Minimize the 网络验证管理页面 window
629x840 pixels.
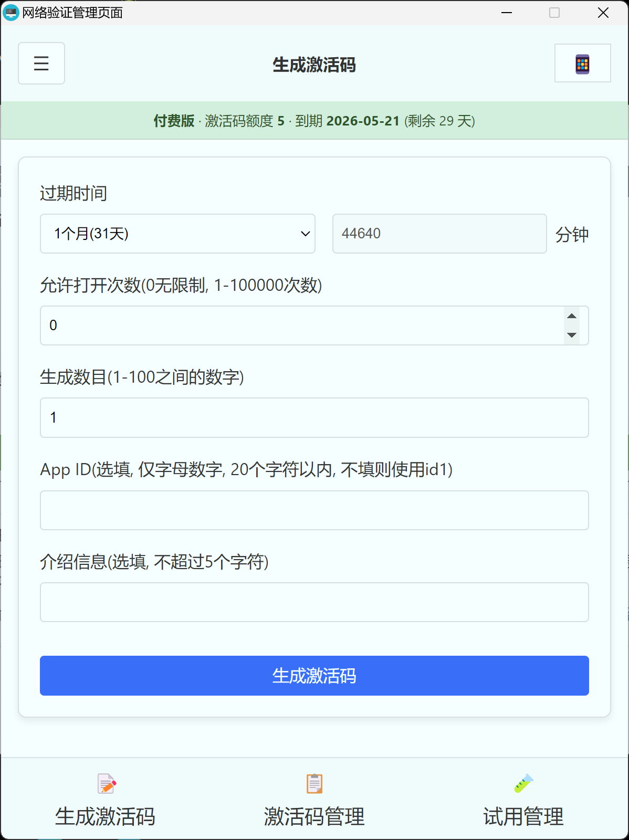point(507,13)
